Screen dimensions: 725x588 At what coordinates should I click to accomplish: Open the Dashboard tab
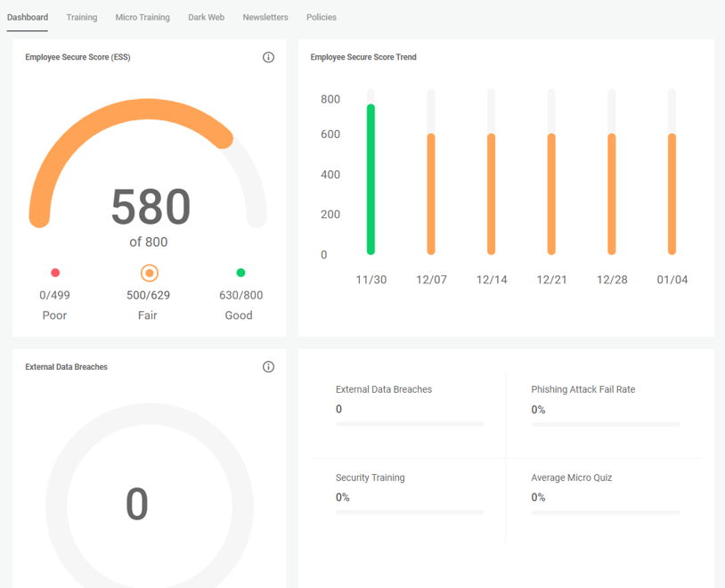(x=28, y=18)
